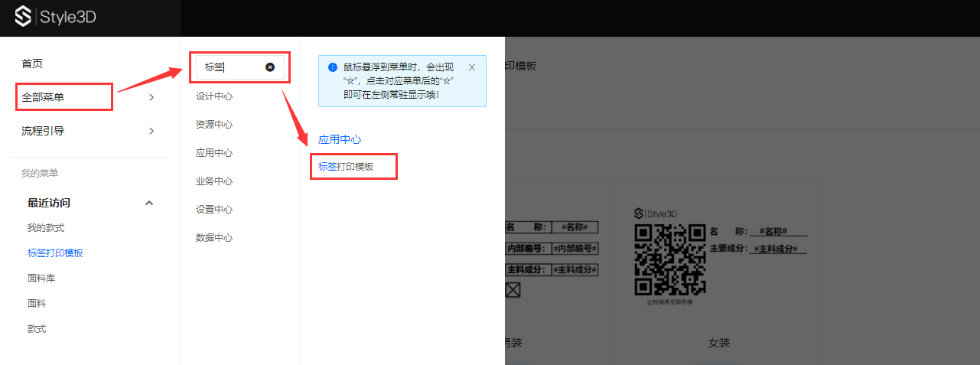Screen dimensions: 980x365
Task: Select 资源中心 category
Action: [x=214, y=125]
